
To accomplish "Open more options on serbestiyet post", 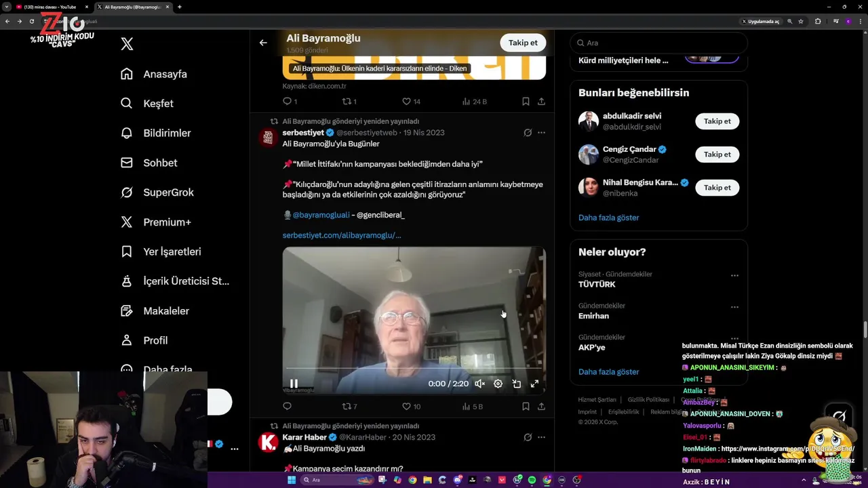I will point(541,132).
